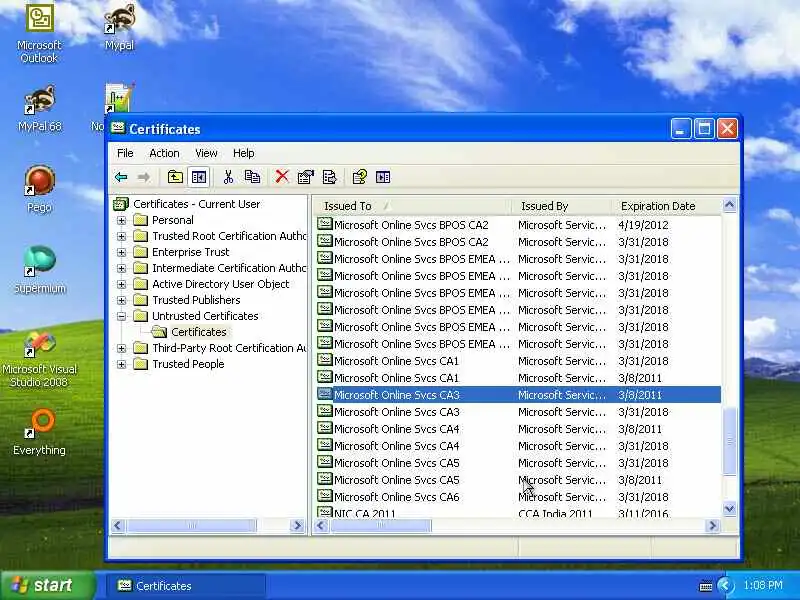800x600 pixels.
Task: Click list pane horizontal scroll right arrow
Action: (x=713, y=525)
